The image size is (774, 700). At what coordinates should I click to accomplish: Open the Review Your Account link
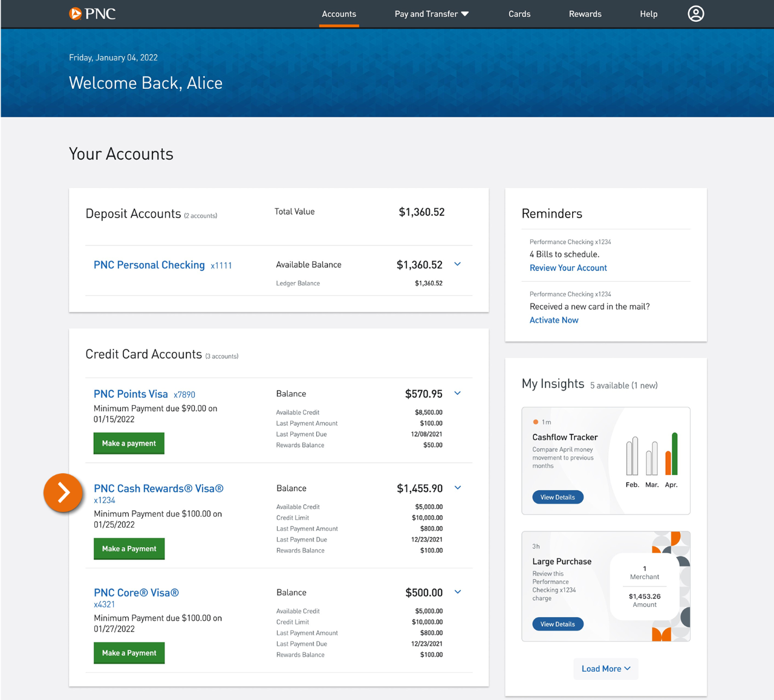pos(568,268)
